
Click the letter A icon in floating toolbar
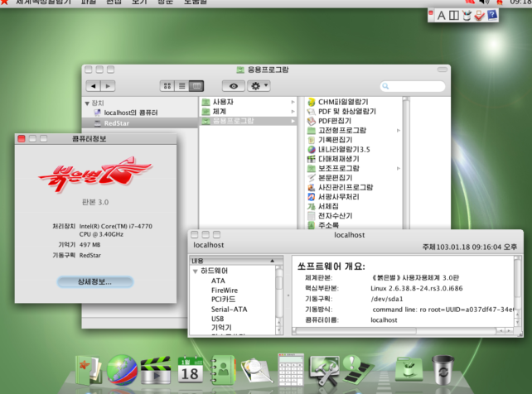coord(441,16)
